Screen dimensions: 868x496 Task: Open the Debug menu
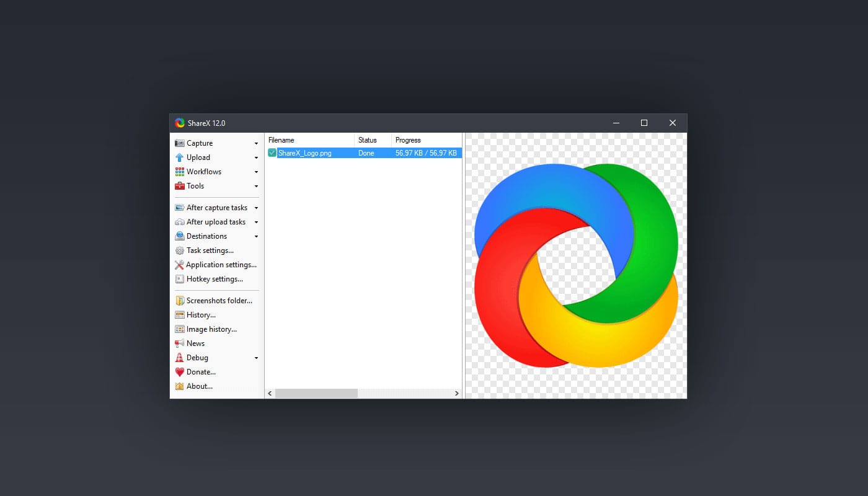(217, 358)
